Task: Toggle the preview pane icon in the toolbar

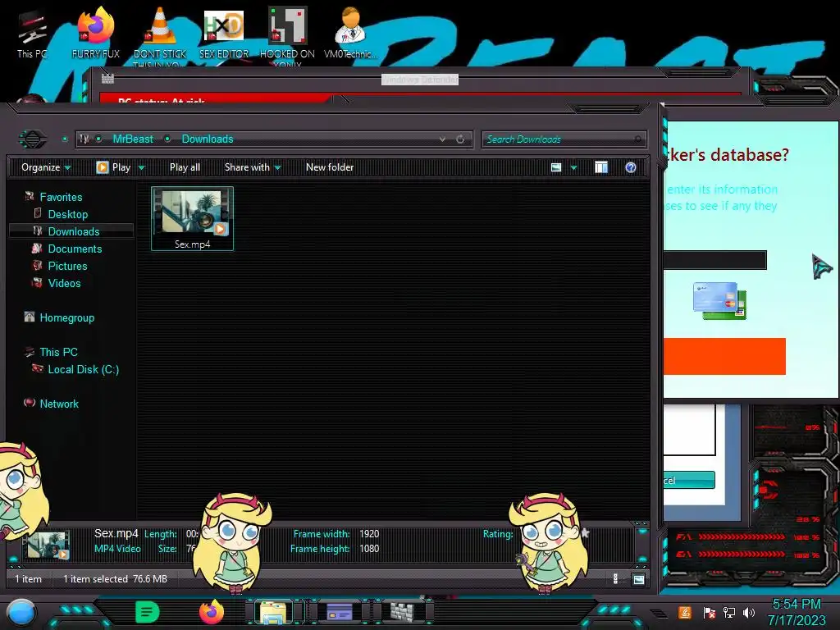Action: 601,167
